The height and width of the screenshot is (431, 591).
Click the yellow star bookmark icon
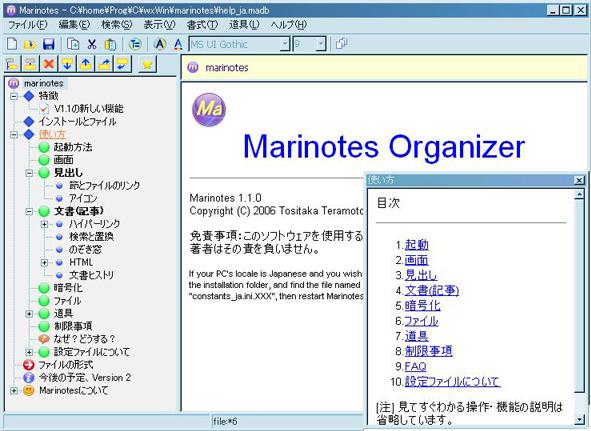[147, 64]
